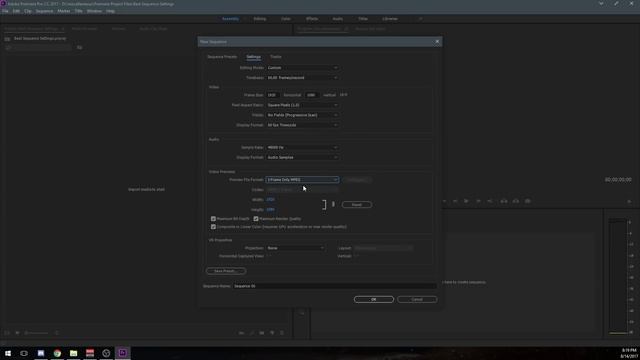Toggle the width-height link chain icon
Image resolution: width=640 pixels, height=360 pixels.
(x=333, y=204)
